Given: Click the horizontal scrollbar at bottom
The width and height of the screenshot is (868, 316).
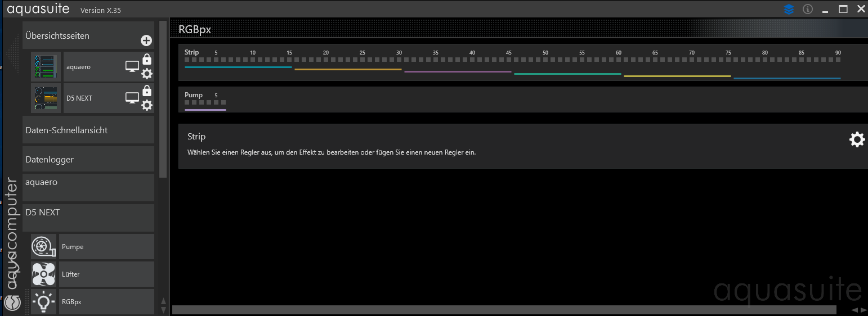Looking at the screenshot, I should [504, 310].
